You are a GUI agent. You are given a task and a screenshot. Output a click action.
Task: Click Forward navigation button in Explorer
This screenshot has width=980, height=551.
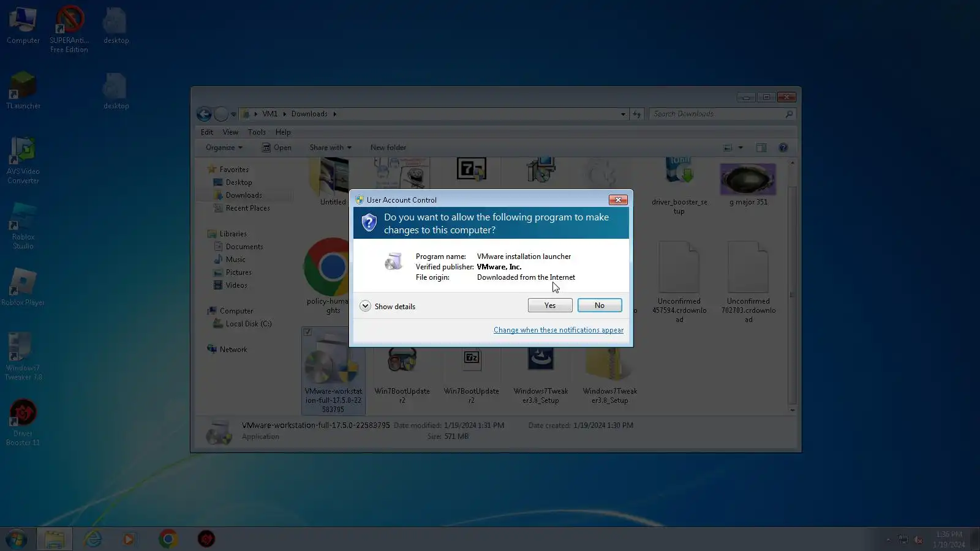tap(221, 114)
